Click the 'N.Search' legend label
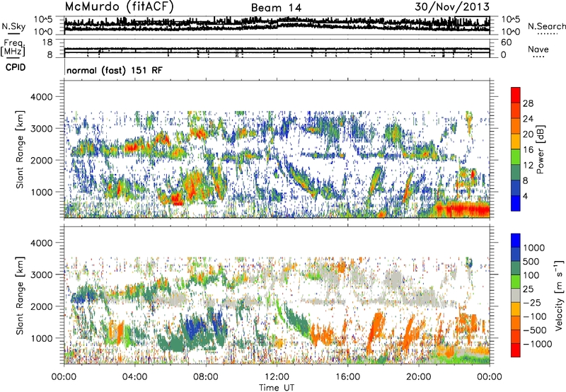 pos(546,26)
